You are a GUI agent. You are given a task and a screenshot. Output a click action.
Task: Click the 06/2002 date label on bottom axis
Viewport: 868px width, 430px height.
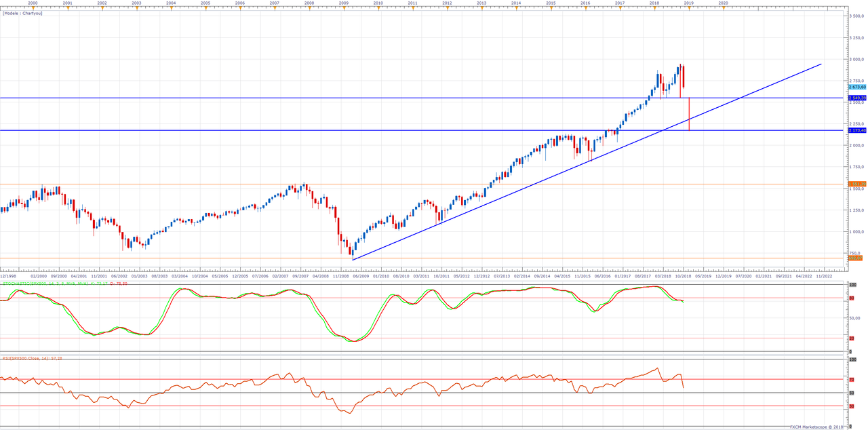[119, 276]
